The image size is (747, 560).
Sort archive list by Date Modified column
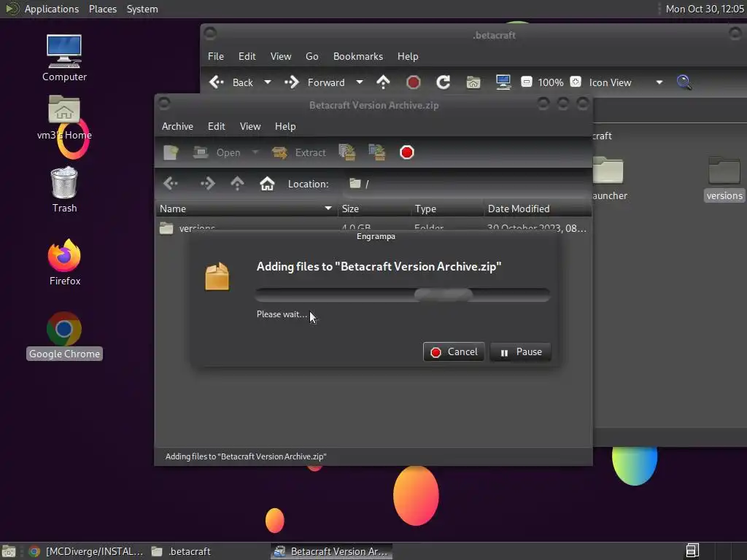coord(538,209)
